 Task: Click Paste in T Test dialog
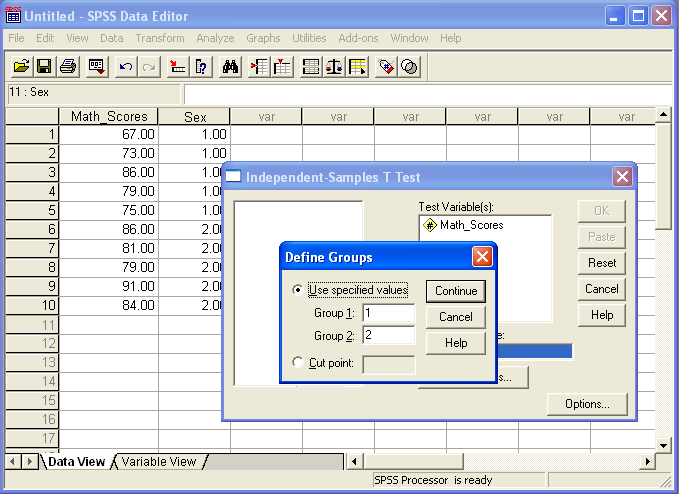(x=602, y=237)
